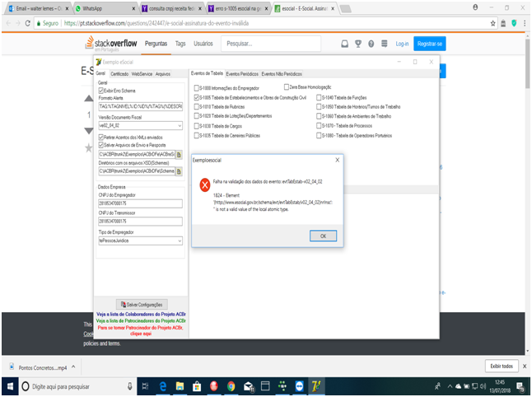Click the Cortana microphone icon
Screen dimensions: 532x397
pos(129,386)
